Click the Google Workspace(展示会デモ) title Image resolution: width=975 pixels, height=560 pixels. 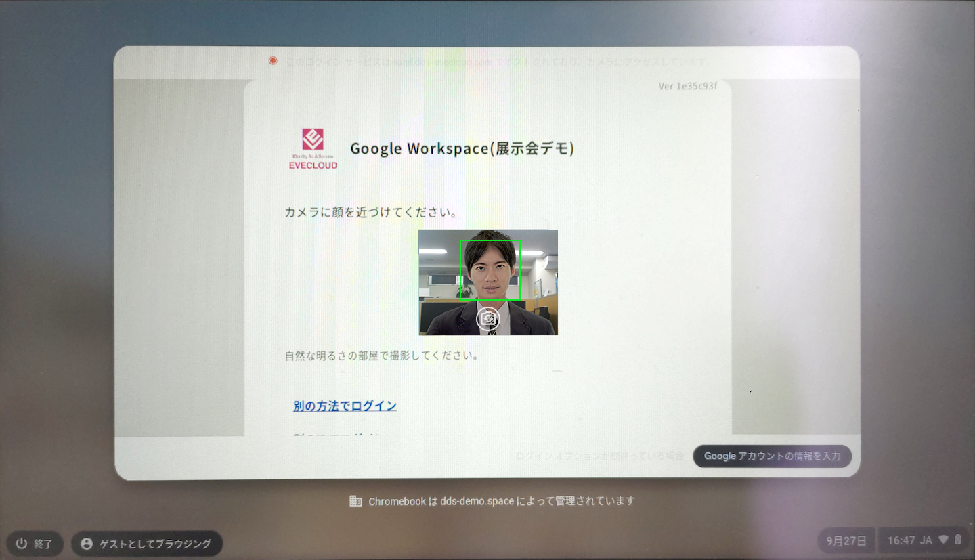click(x=462, y=148)
